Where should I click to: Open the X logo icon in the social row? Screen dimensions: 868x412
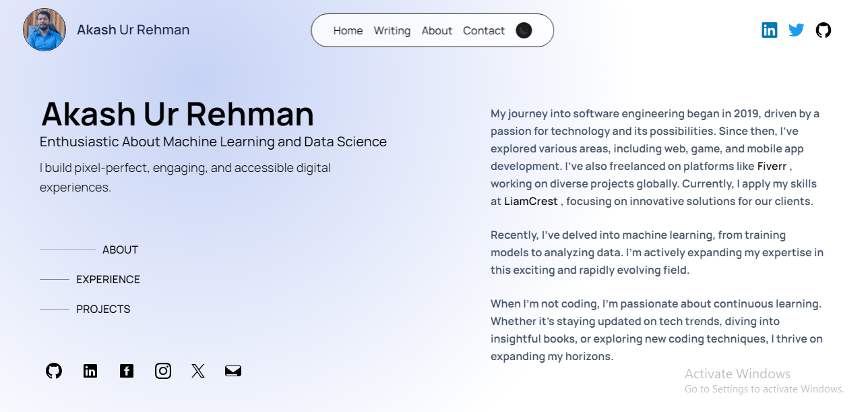click(x=197, y=371)
